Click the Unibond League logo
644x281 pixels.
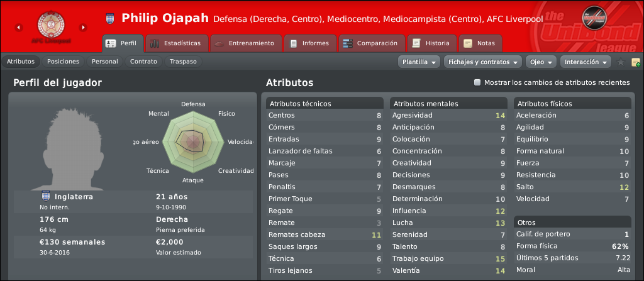point(594,16)
